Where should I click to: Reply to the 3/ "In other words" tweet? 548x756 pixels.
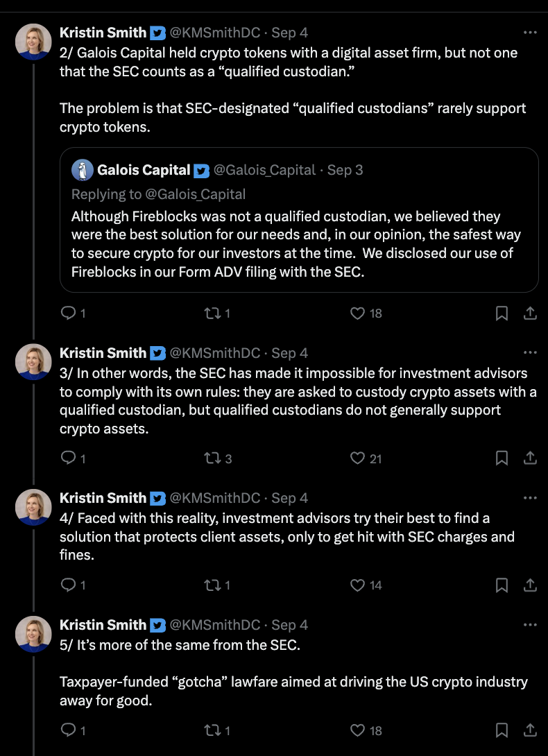68,458
